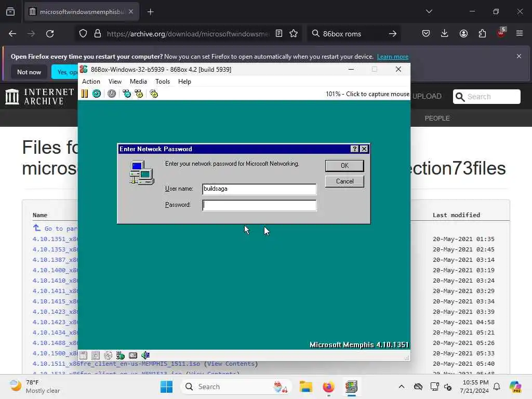Open the Learn more link
Screen dimensions: 532x399
click(x=393, y=57)
